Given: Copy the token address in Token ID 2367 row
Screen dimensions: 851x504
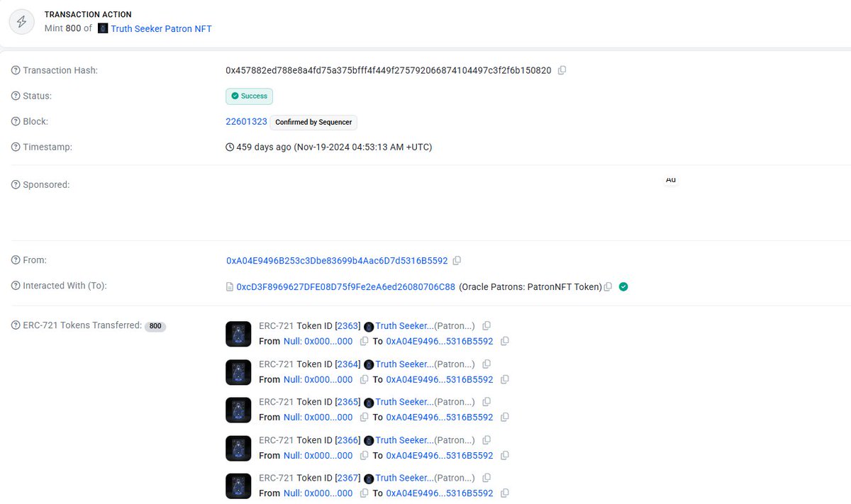Looking at the screenshot, I should (486, 478).
